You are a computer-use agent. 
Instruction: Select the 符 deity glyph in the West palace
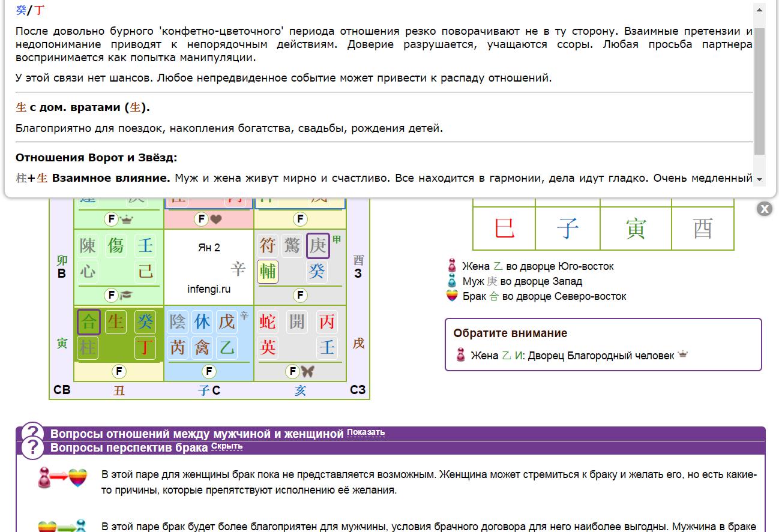click(267, 245)
